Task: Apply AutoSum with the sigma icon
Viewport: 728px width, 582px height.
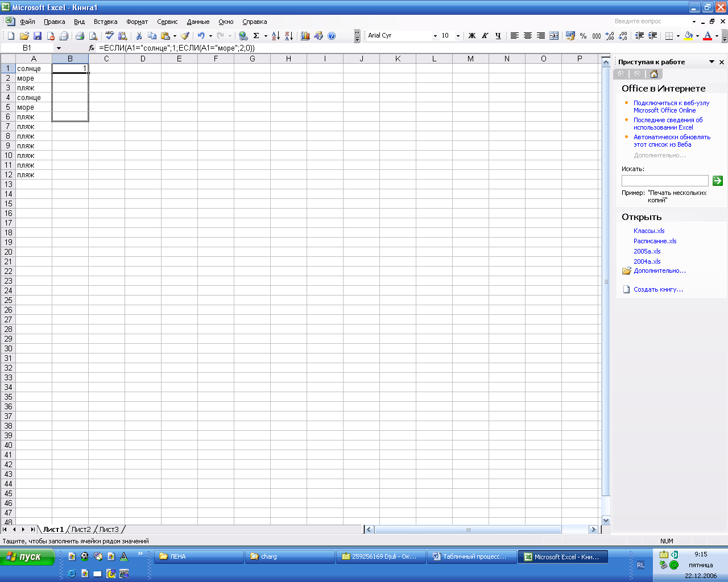Action: point(257,36)
